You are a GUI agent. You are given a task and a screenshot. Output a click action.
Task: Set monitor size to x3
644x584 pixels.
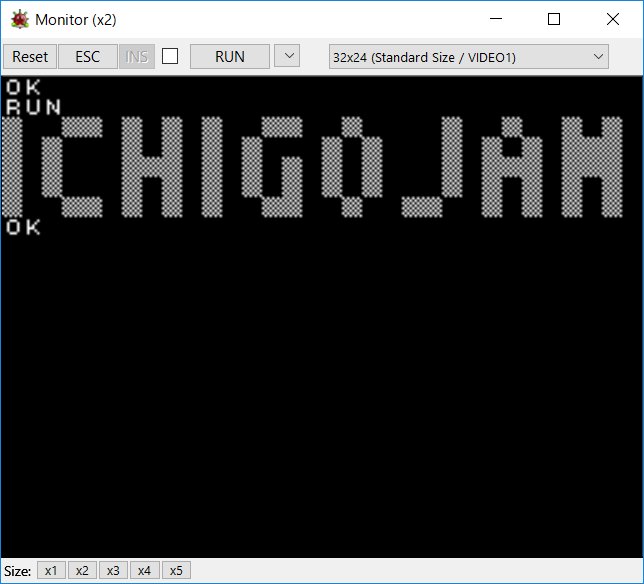(x=113, y=570)
